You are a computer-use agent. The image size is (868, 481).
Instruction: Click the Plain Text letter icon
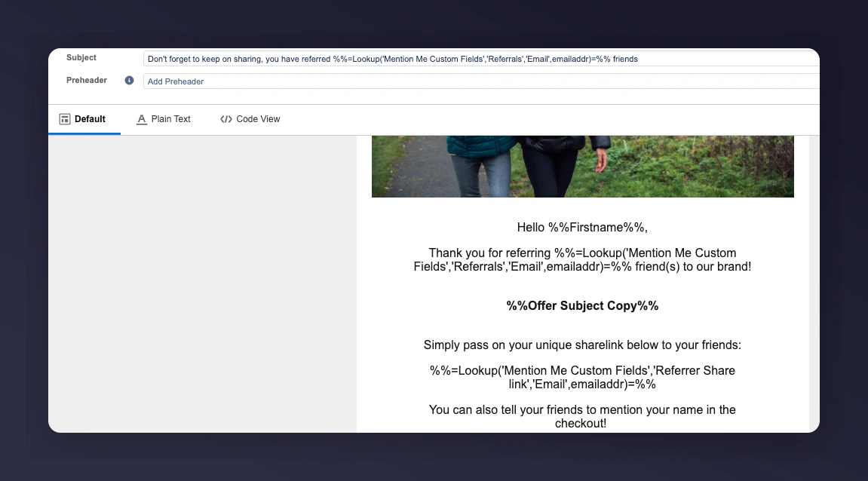tap(142, 119)
